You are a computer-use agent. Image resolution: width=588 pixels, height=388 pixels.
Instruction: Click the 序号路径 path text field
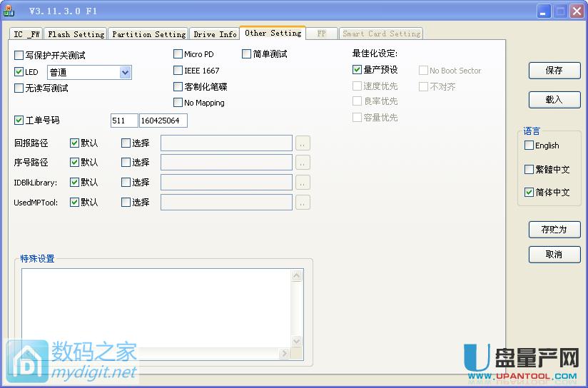226,163
